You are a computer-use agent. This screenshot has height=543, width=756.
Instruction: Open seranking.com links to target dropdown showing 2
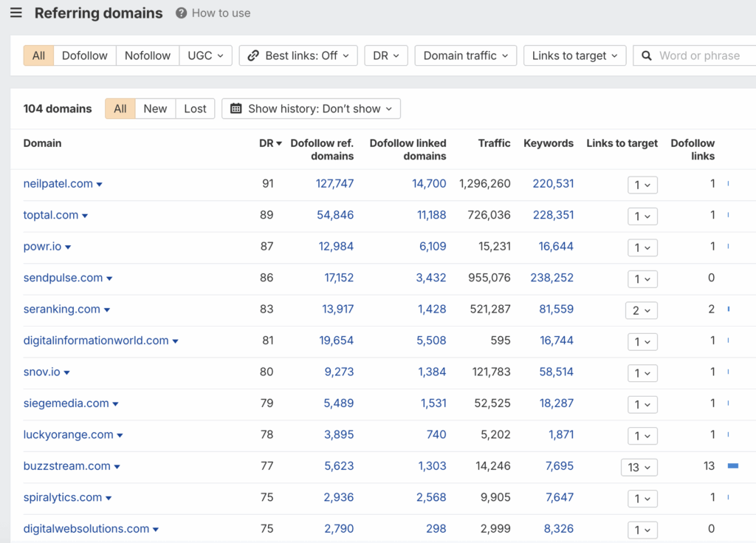(x=642, y=310)
